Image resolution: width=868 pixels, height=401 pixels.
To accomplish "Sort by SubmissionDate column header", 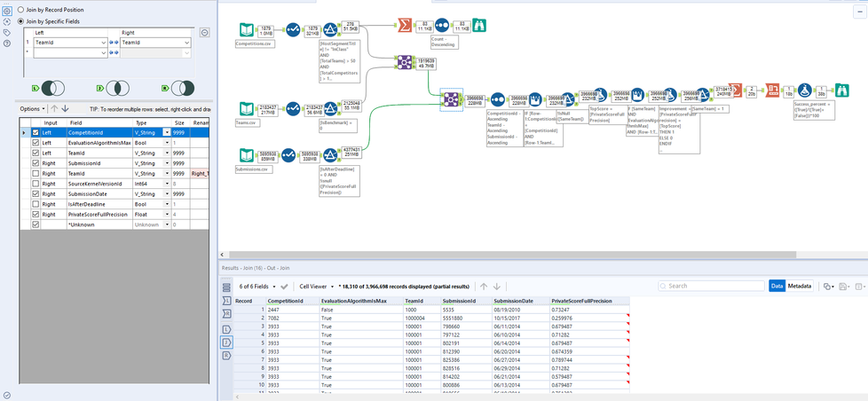I will coord(521,301).
